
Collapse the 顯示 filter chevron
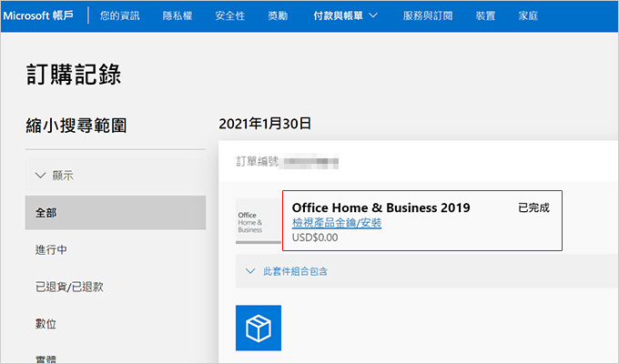[40, 176]
